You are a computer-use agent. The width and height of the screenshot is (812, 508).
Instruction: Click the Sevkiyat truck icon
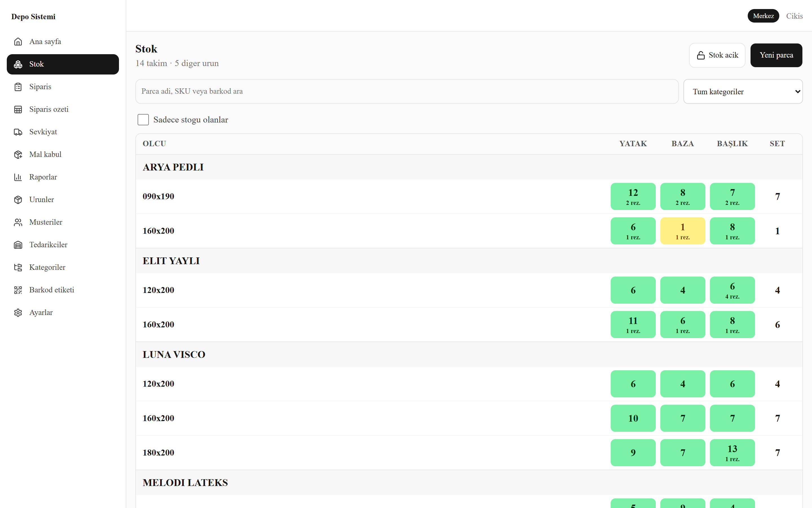[x=18, y=132]
